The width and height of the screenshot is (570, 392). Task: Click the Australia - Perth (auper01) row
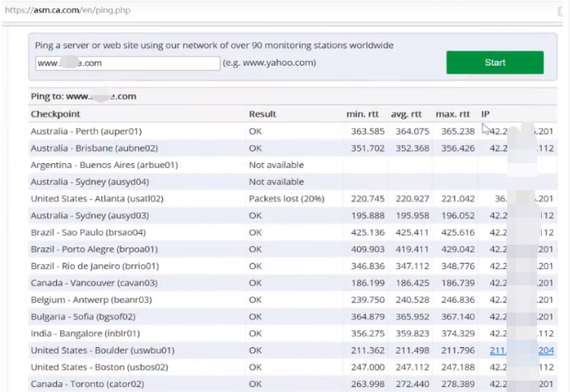tap(293, 131)
